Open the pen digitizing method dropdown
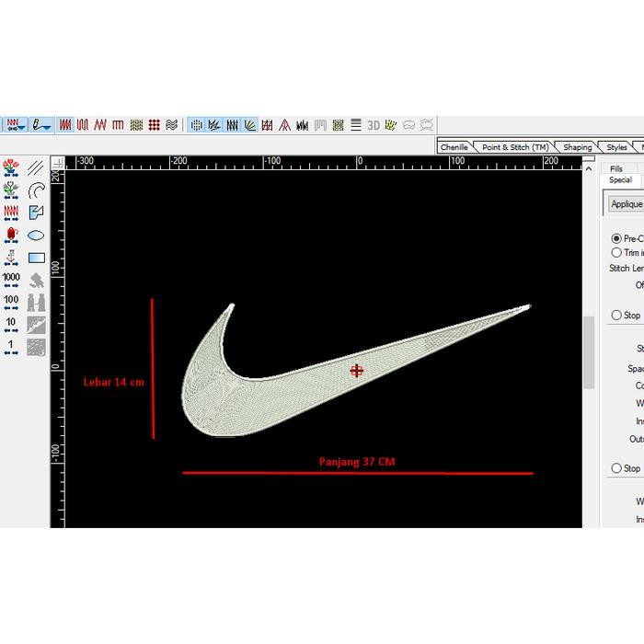644x644 pixels. click(x=41, y=124)
